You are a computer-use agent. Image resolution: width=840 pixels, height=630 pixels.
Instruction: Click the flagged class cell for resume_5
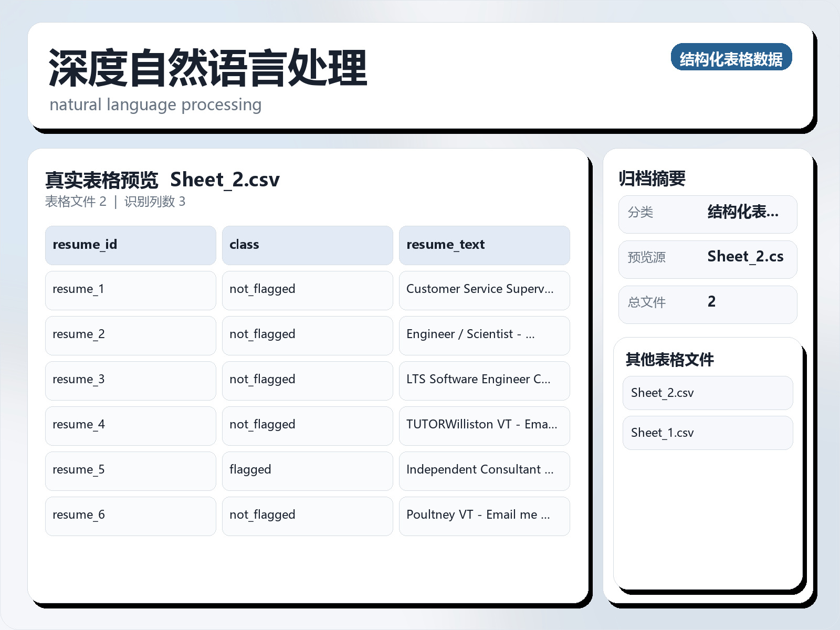click(307, 470)
